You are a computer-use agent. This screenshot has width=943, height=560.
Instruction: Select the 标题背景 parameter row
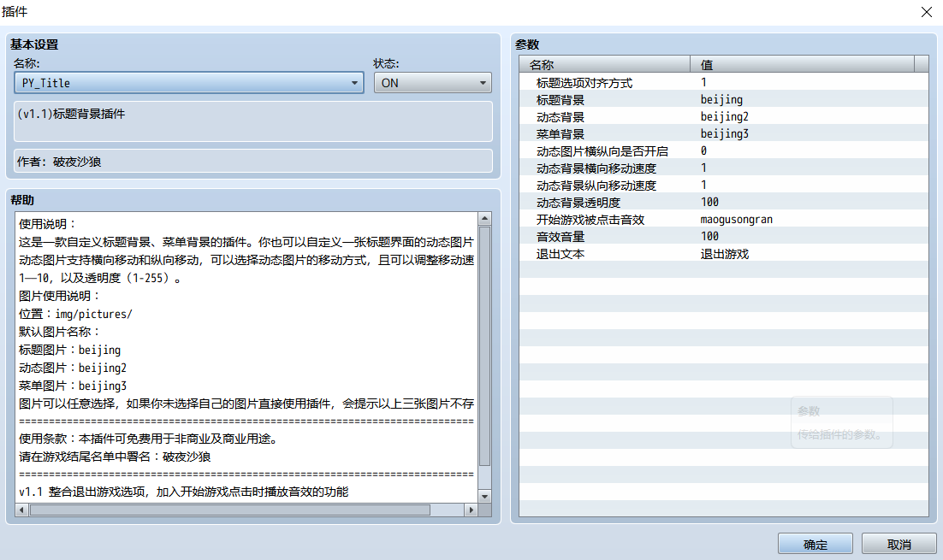[x=723, y=100]
